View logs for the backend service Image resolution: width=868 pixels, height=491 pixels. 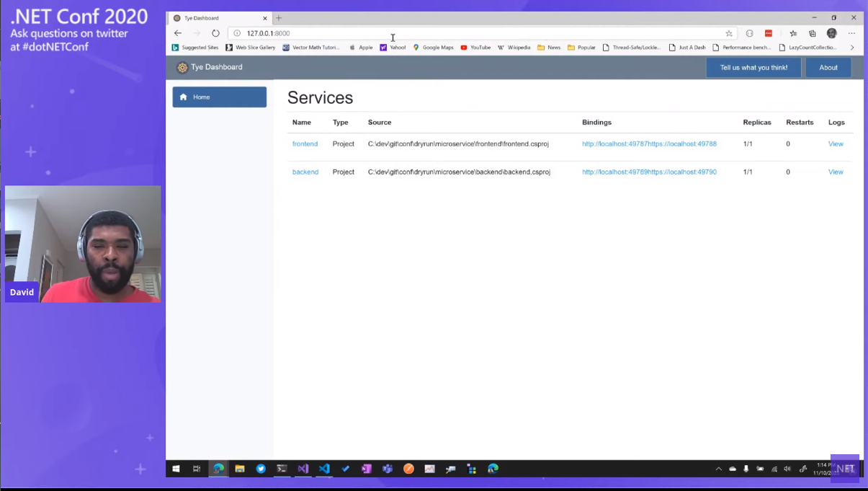836,172
